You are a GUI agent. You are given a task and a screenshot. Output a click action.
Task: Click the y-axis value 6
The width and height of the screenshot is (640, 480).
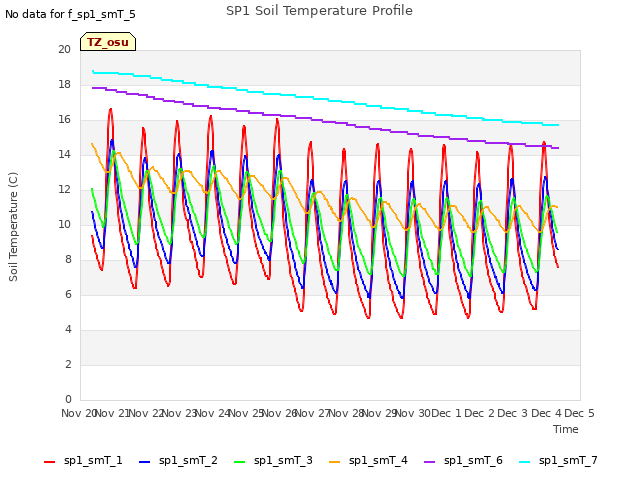click(x=68, y=295)
